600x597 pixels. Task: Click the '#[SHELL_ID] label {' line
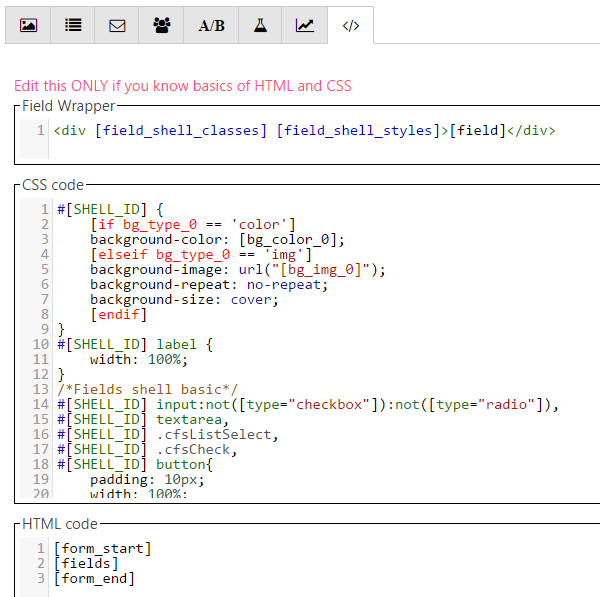pyautogui.click(x=135, y=344)
